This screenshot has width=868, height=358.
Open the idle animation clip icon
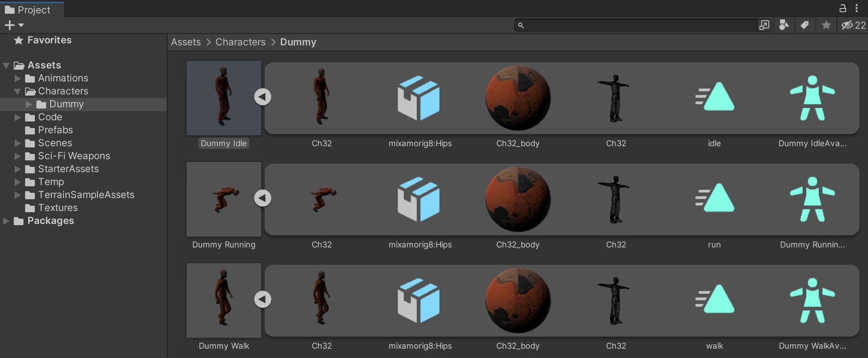pyautogui.click(x=714, y=97)
